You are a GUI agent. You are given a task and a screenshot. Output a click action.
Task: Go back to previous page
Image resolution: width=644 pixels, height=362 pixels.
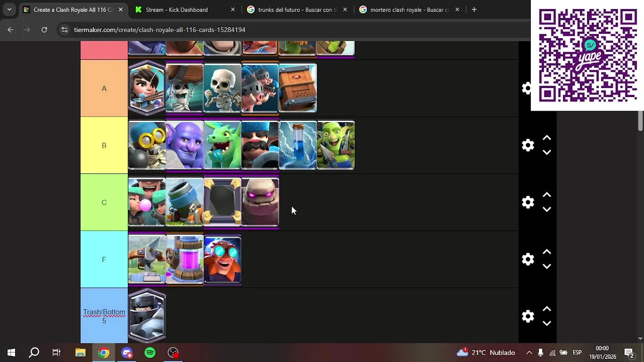coord(11,30)
